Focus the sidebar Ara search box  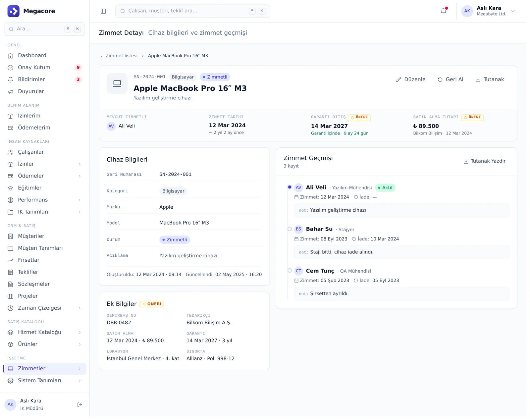45,29
